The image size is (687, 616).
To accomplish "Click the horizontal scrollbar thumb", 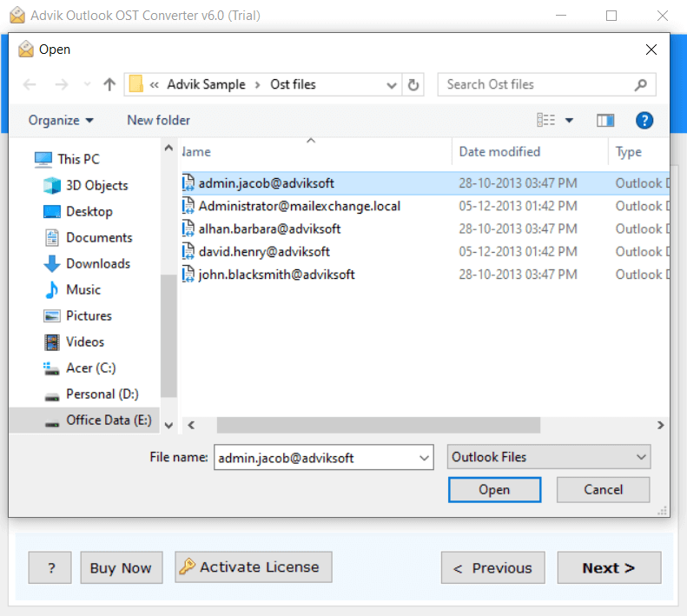I will [x=379, y=425].
